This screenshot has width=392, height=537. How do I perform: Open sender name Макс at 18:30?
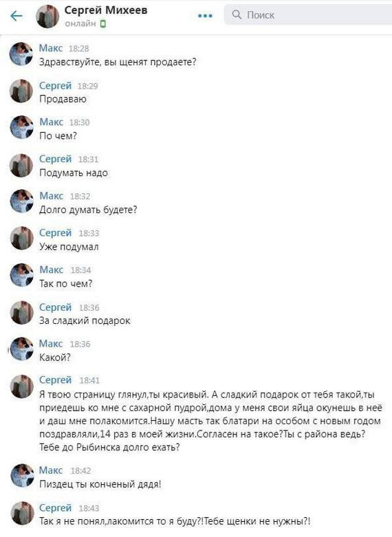52,122
